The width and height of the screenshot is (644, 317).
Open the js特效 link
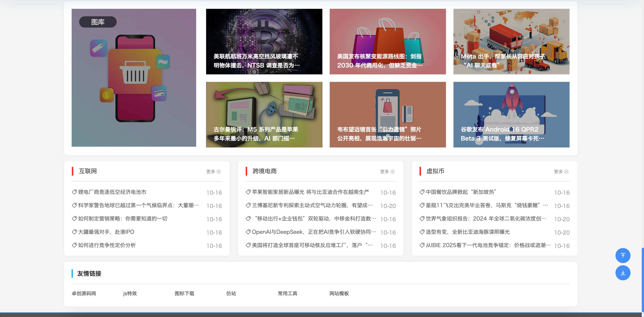pyautogui.click(x=130, y=294)
